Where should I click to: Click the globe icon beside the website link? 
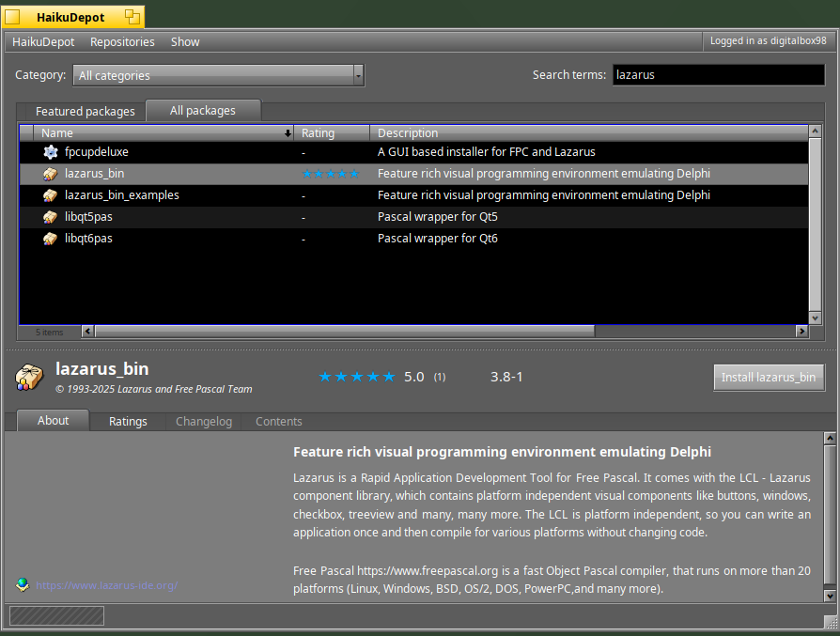click(x=23, y=584)
